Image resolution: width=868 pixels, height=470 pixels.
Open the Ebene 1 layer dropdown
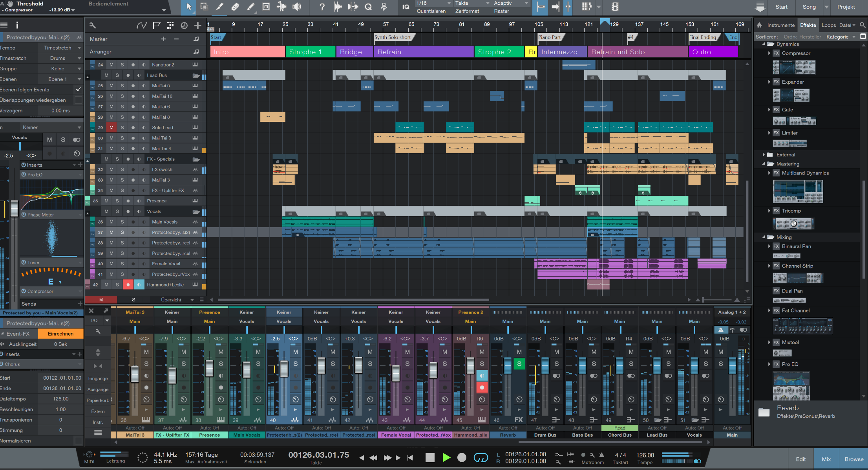coord(60,79)
